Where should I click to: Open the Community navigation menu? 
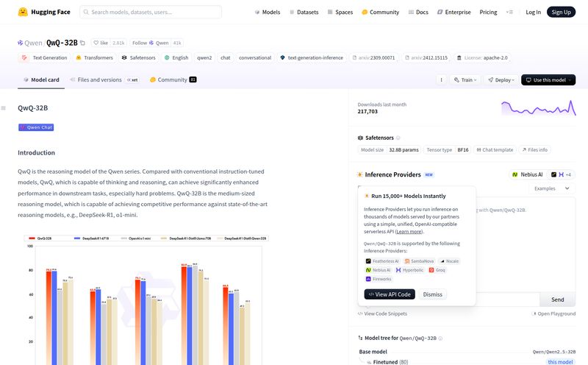tap(380, 12)
